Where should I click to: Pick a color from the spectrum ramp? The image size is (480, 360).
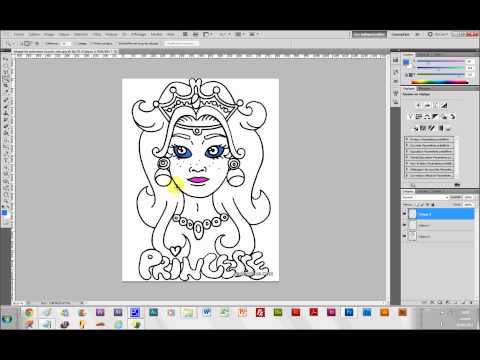(x=440, y=82)
